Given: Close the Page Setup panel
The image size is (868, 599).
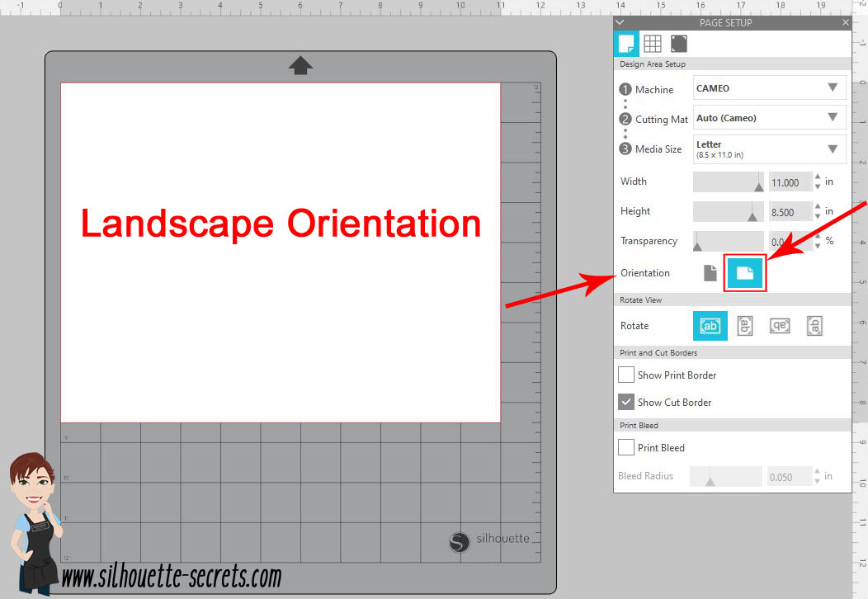Looking at the screenshot, I should (845, 23).
